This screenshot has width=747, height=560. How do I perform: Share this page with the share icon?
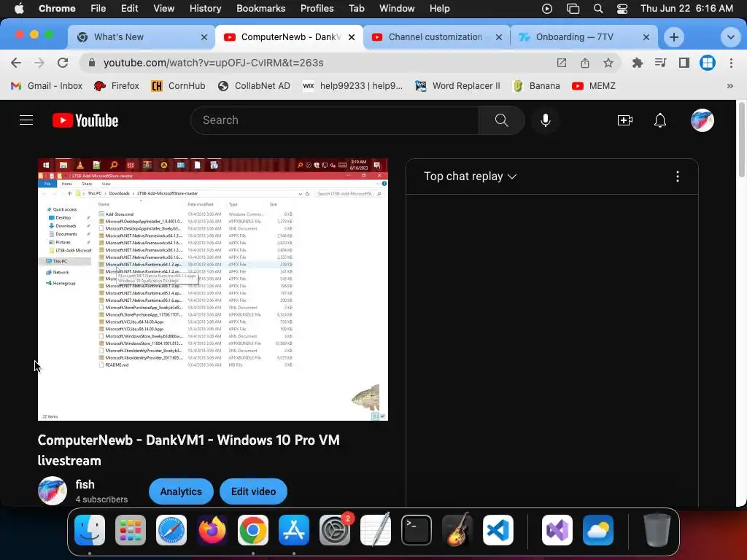tap(585, 63)
